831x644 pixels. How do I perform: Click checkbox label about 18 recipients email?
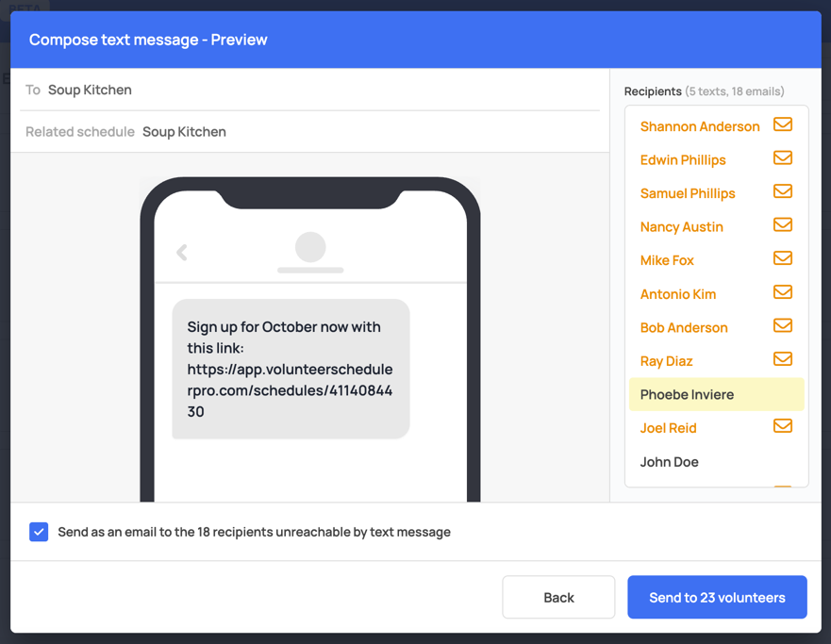(254, 532)
